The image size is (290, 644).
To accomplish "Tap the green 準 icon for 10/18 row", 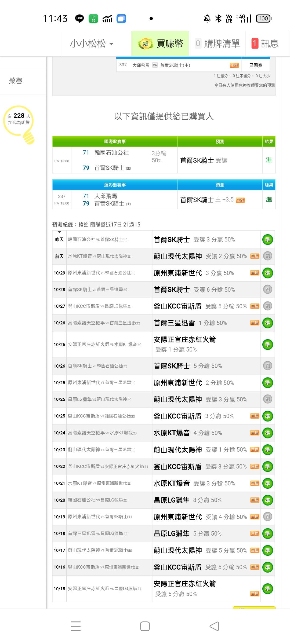I will coord(267,534).
